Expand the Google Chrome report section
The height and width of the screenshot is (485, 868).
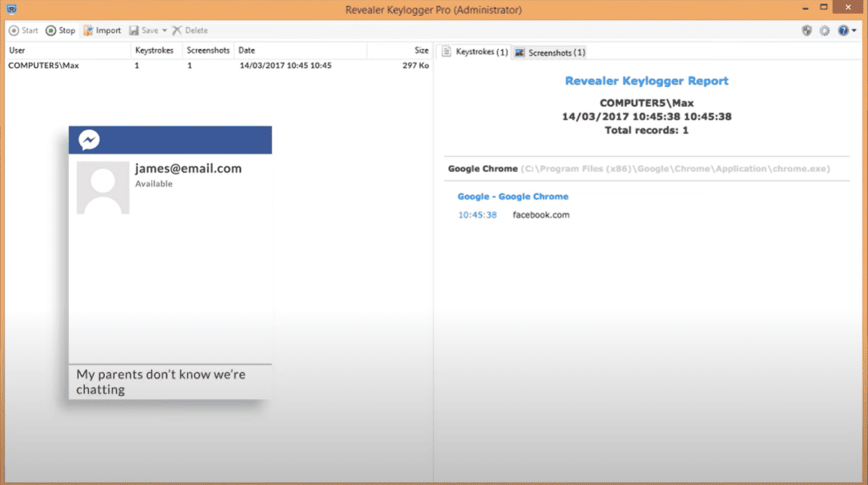click(483, 168)
